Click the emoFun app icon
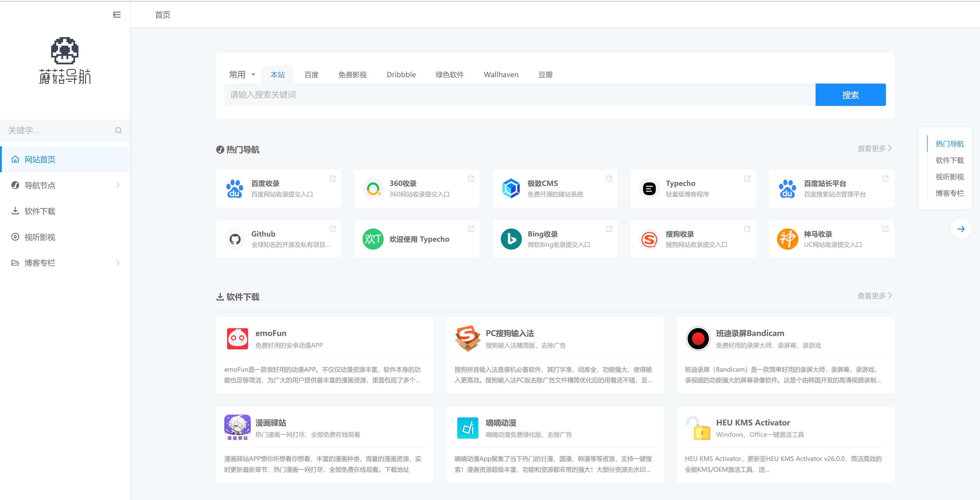 tap(237, 339)
